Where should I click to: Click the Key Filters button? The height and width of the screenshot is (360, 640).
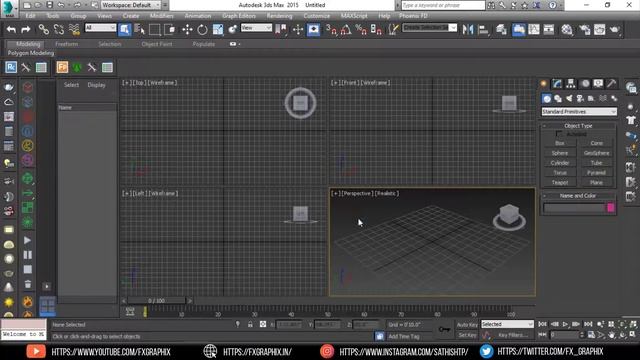513,335
